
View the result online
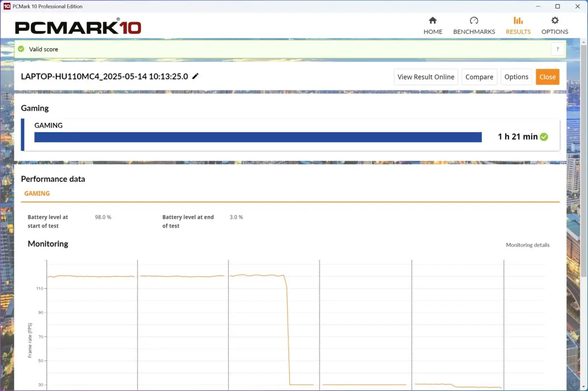[426, 77]
